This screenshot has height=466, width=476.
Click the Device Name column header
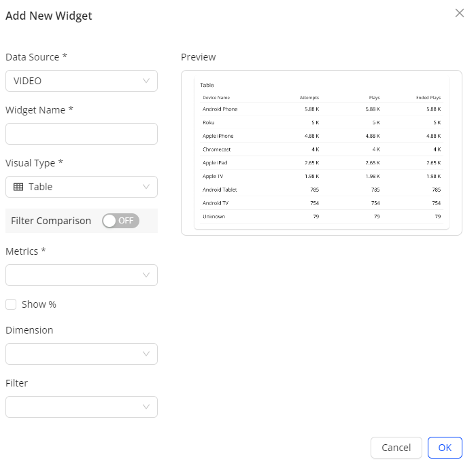coord(216,98)
